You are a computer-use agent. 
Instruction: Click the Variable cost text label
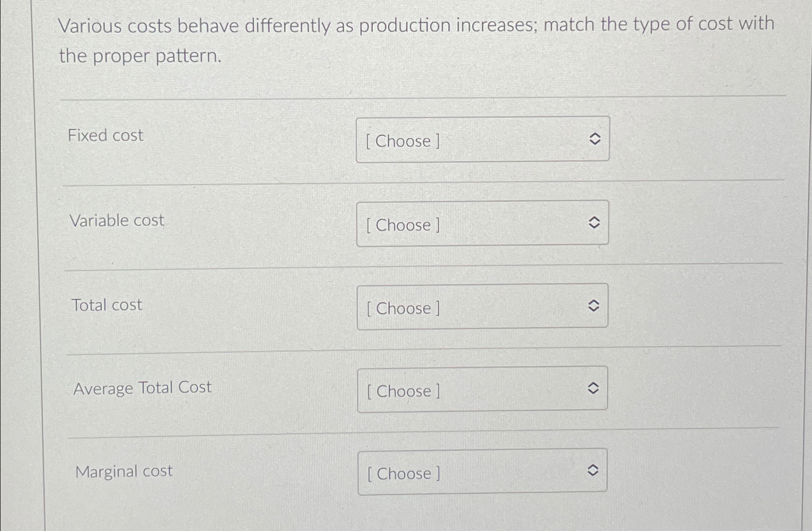(117, 220)
